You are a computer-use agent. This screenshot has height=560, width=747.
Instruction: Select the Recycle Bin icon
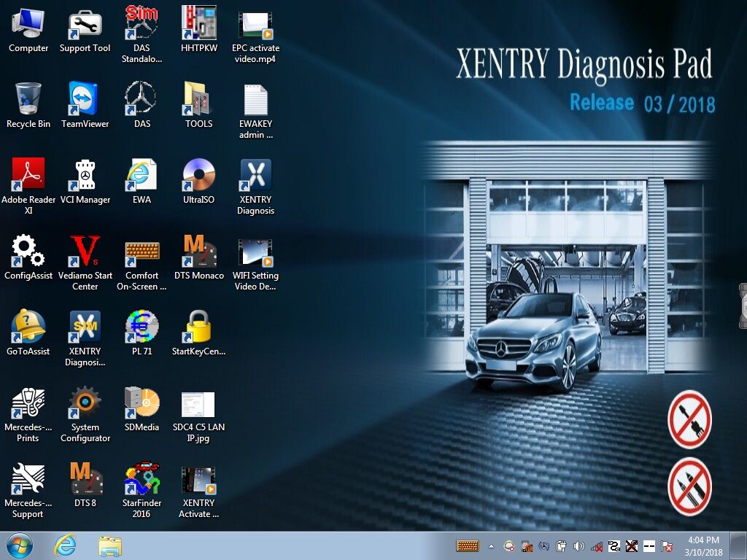tap(28, 105)
